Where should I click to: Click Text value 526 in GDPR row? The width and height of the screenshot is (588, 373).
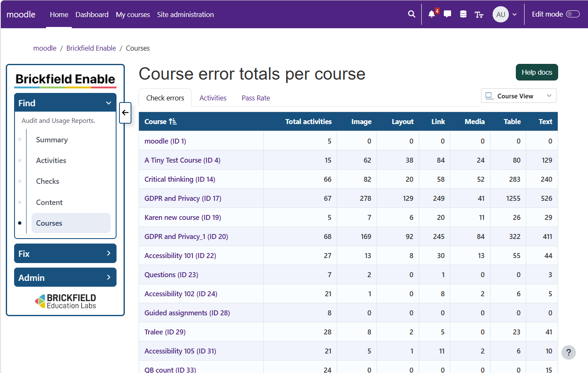coord(547,198)
